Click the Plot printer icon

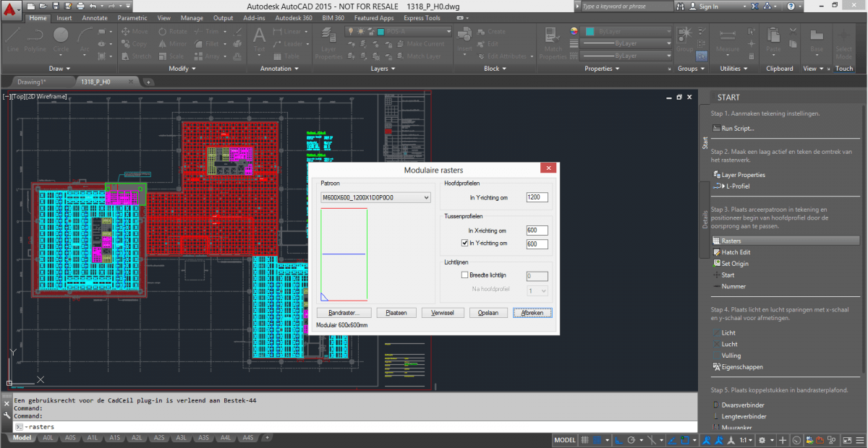pos(79,6)
